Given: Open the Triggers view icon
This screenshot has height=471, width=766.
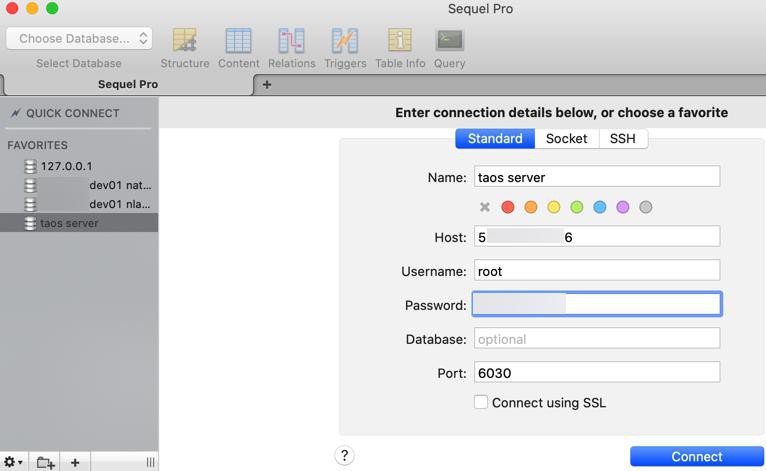Looking at the screenshot, I should (x=345, y=40).
